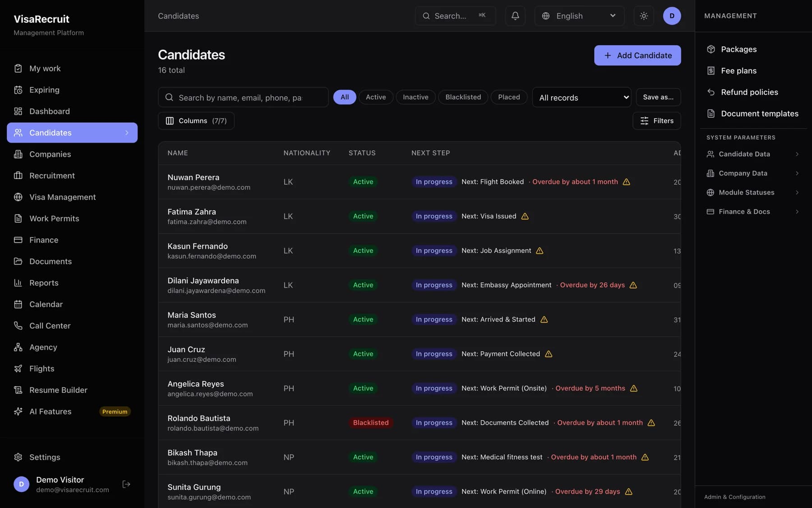
Task: Open the Flights section
Action: coord(72,368)
